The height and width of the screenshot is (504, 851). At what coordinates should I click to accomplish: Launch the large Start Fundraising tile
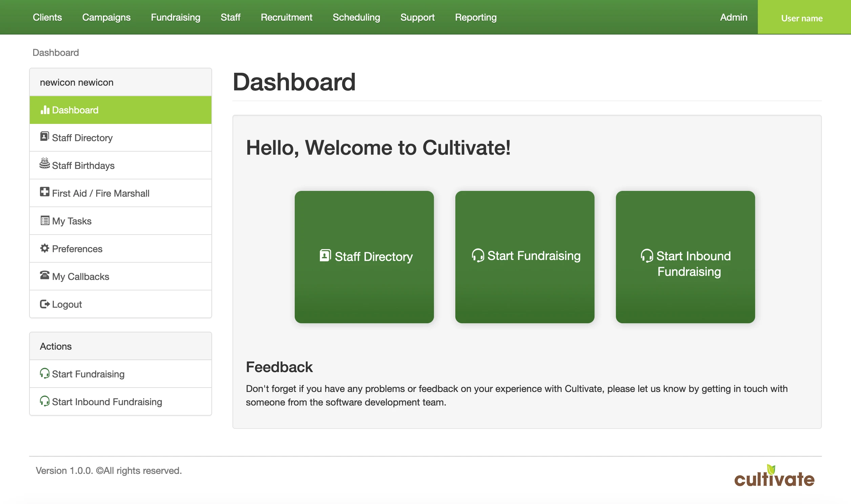(525, 257)
